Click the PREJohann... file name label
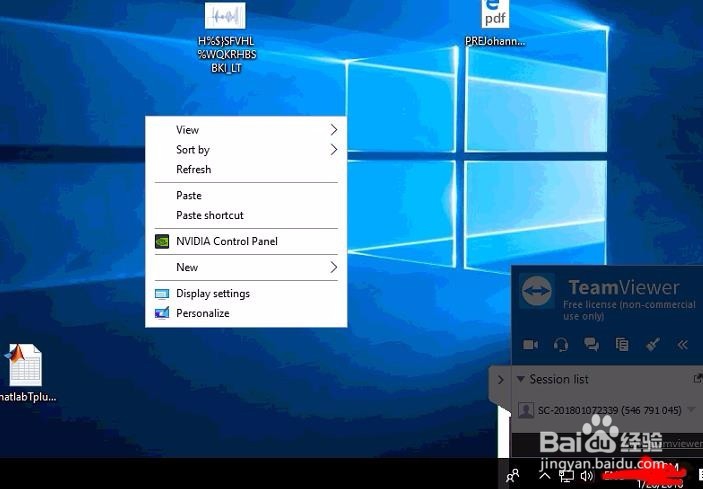Screen dimensions: 703x489 [x=495, y=42]
